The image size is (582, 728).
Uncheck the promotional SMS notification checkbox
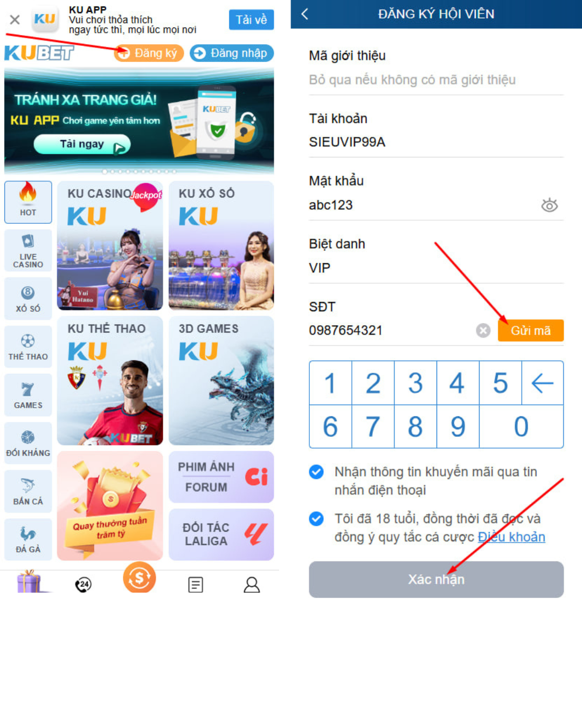tap(316, 472)
